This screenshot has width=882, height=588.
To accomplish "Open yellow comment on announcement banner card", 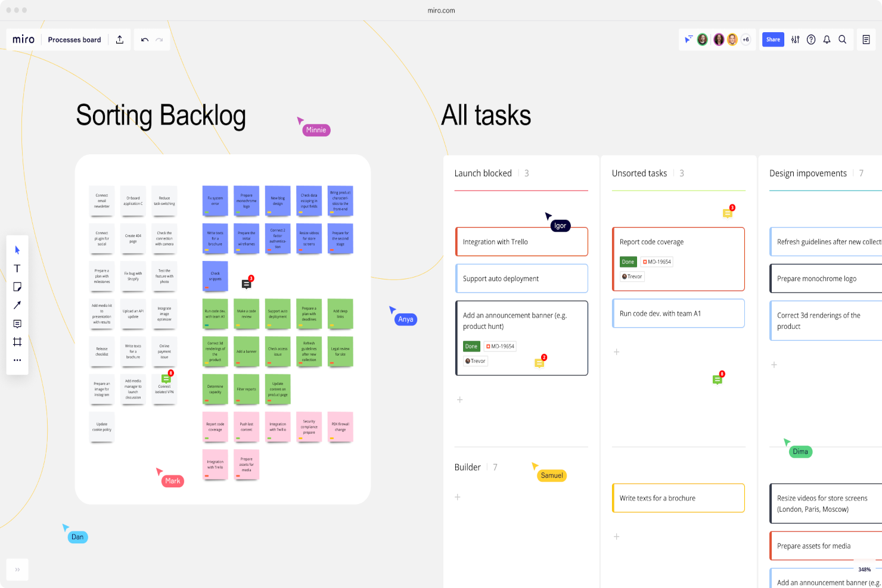I will click(539, 363).
